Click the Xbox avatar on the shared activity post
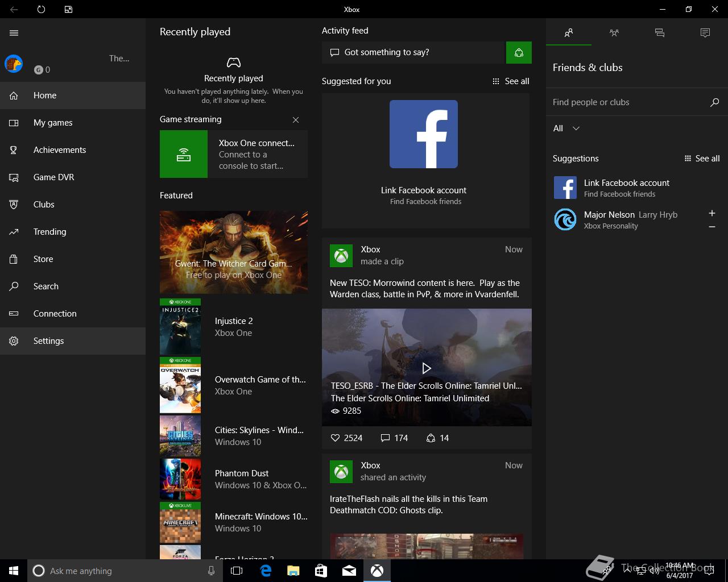 click(x=341, y=472)
